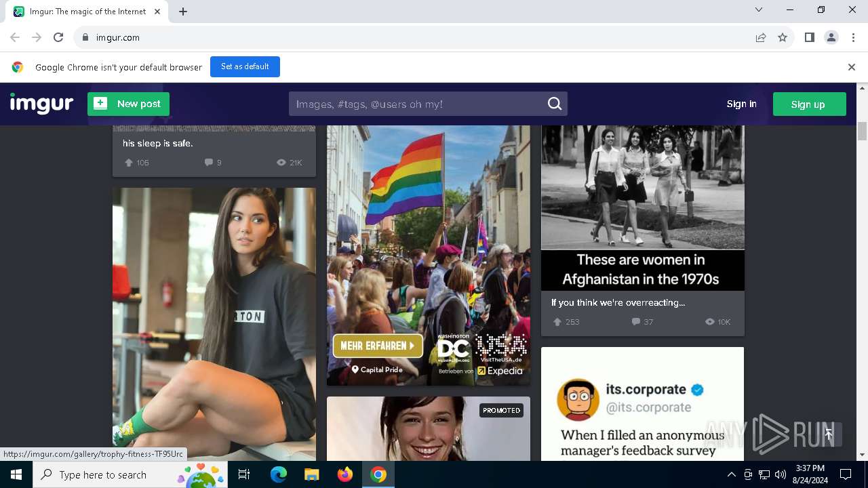Open the Afghanistan 1970s women post image
The height and width of the screenshot is (488, 868).
point(643,208)
